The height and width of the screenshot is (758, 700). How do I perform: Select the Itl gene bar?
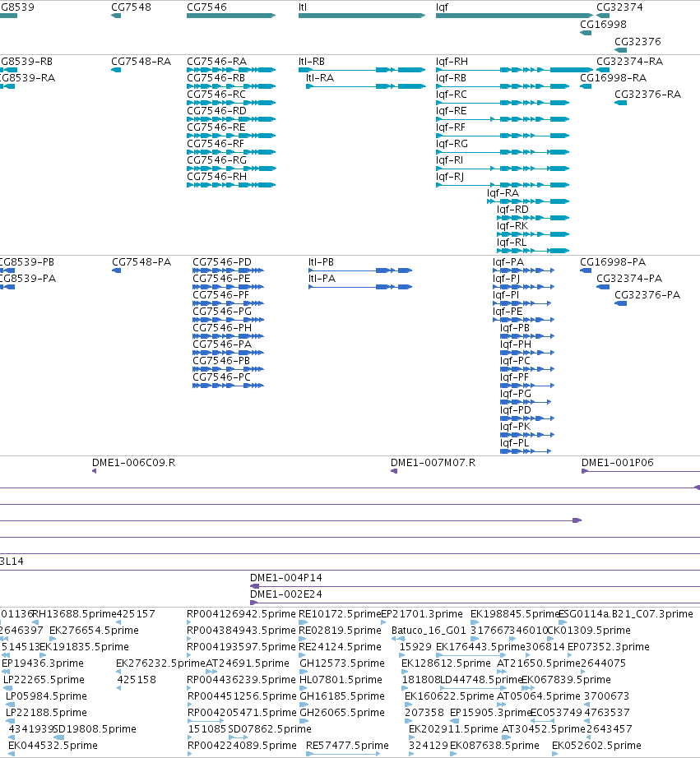pyautogui.click(x=362, y=16)
